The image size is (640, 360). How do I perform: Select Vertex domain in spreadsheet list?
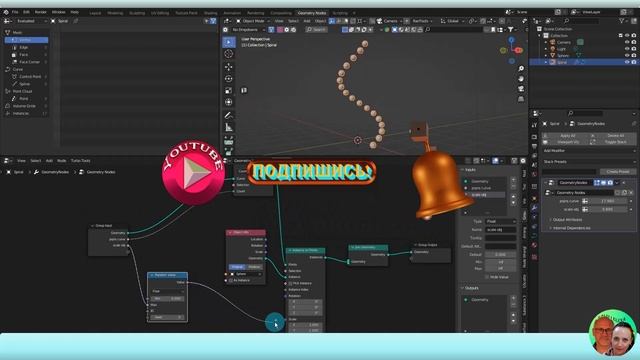[27, 40]
